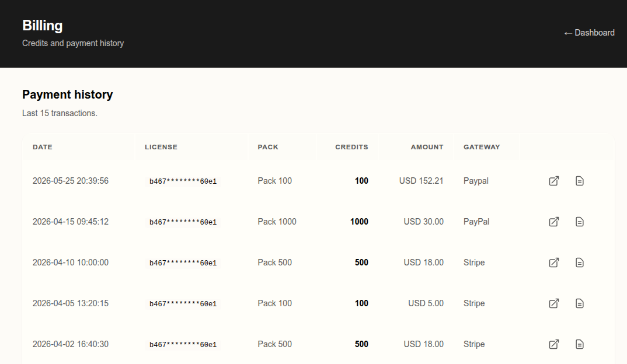
Task: Click 'Last 15 transactions.' text
Action: point(60,114)
